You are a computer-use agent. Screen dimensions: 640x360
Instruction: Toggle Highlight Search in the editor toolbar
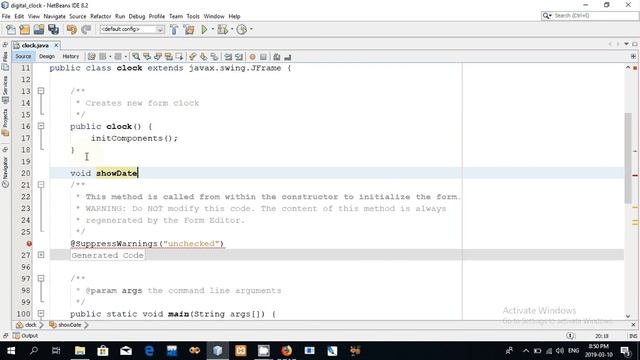[x=169, y=57]
